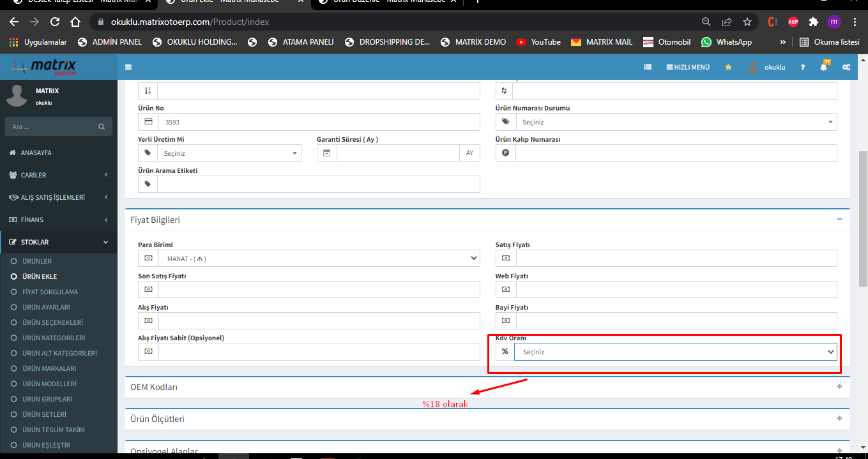
Task: Click the search magnifier in sidebar
Action: [102, 127]
